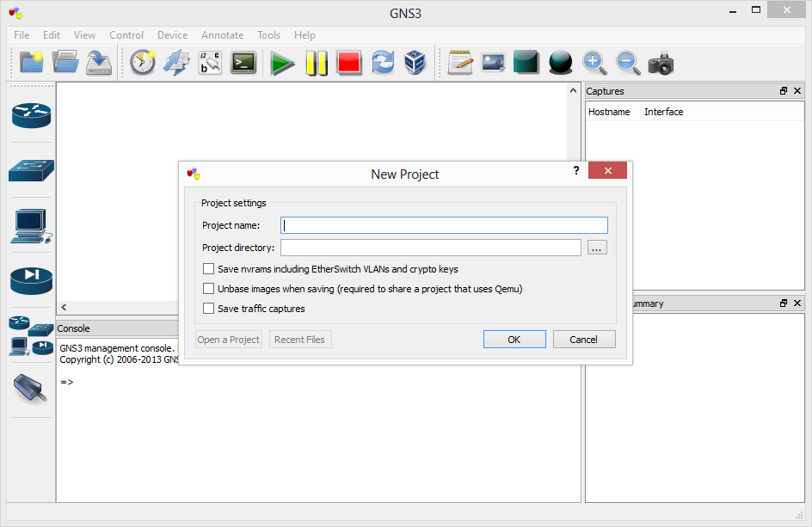Screen dimensions: 812x527
Task: Click the Open a Project button
Action: click(229, 339)
